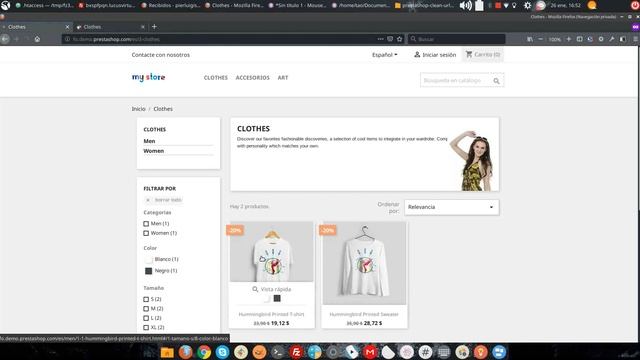The height and width of the screenshot is (360, 640).
Task: Go to Inicio in the breadcrumb
Action: coord(138,109)
